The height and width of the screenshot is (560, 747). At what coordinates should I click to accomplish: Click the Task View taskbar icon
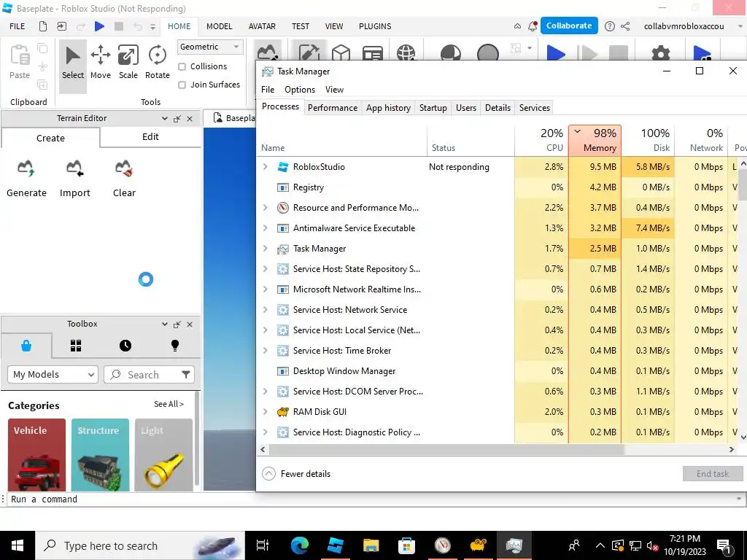click(263, 545)
